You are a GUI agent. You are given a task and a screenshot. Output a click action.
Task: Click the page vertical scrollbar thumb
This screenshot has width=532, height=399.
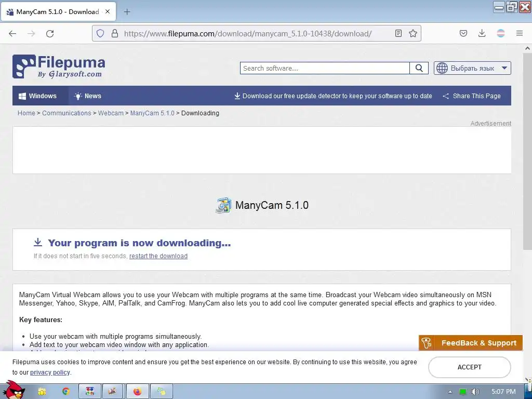tap(527, 151)
